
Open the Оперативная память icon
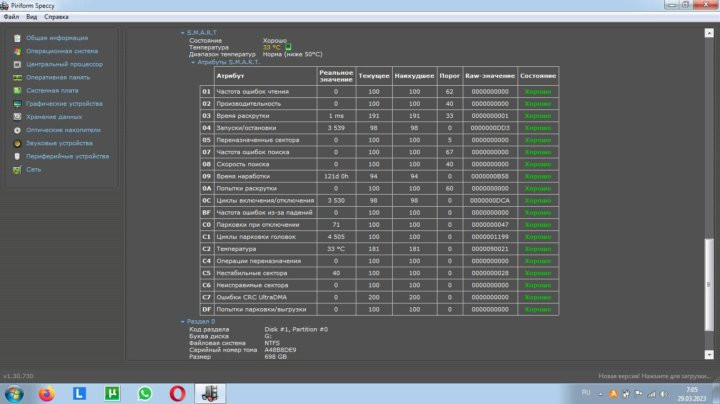coord(17,78)
